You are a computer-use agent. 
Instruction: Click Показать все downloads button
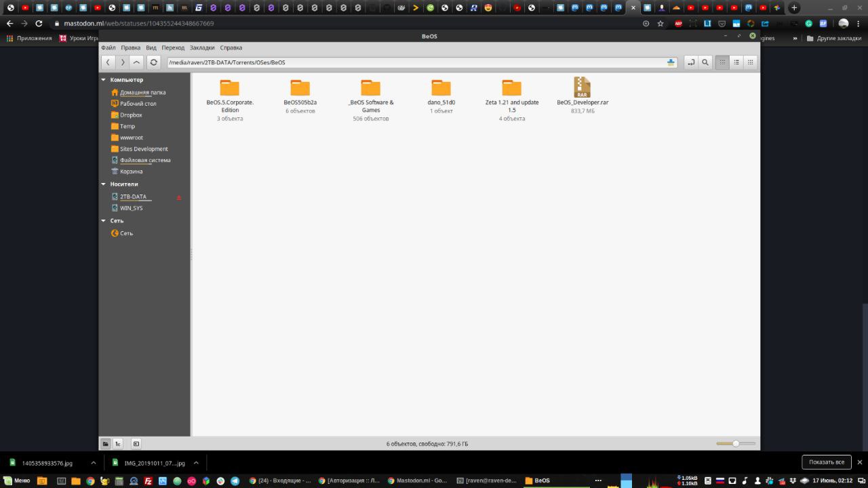(827, 462)
